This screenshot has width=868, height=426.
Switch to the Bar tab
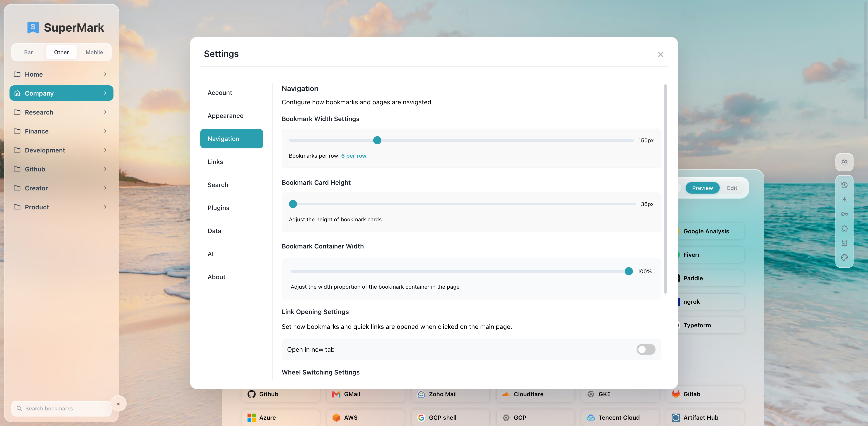coord(29,52)
